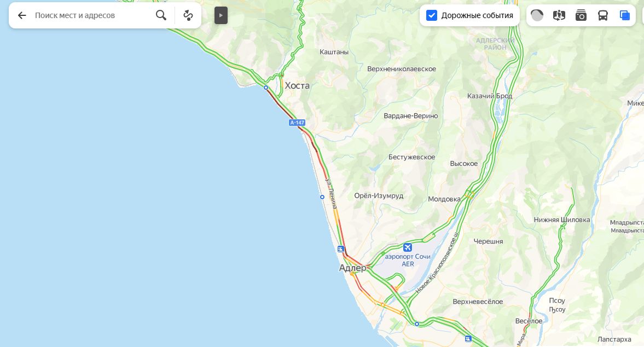Screen dimensions: 644x347
Task: Select the Адлер city label
Action: tap(352, 268)
